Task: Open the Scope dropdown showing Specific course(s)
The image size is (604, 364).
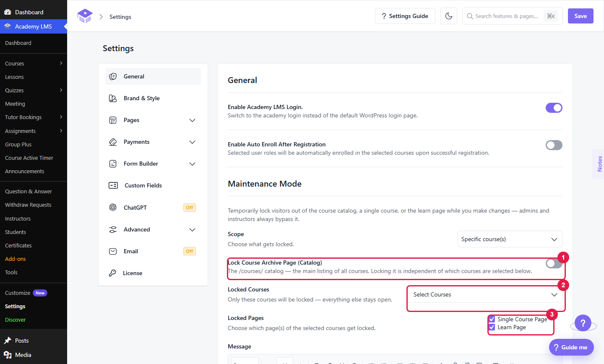Action: tap(510, 239)
